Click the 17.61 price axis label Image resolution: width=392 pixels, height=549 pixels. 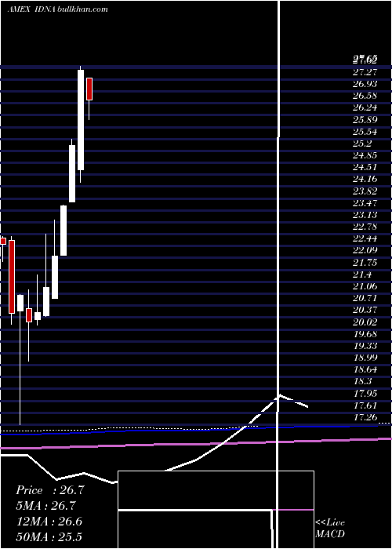[x=365, y=405]
